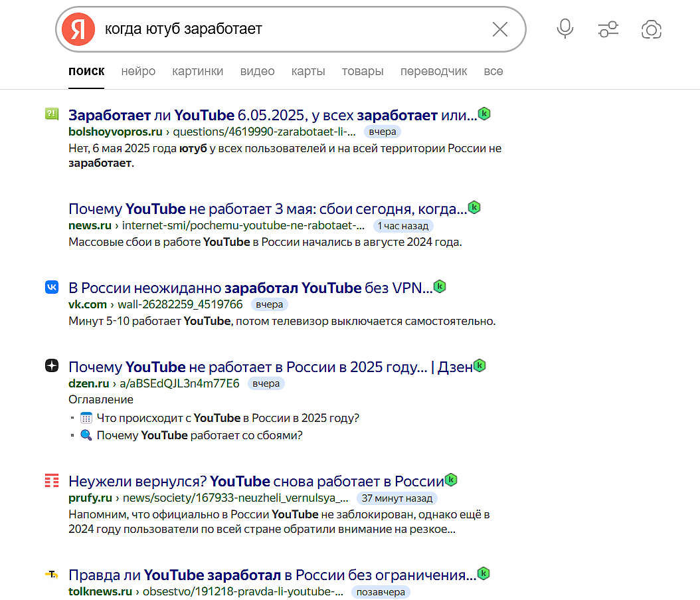The height and width of the screenshot is (600, 700).
Task: Click the green Kaspersky badge beside 'Правда ли YouTube заработал'
Action: pos(483,573)
